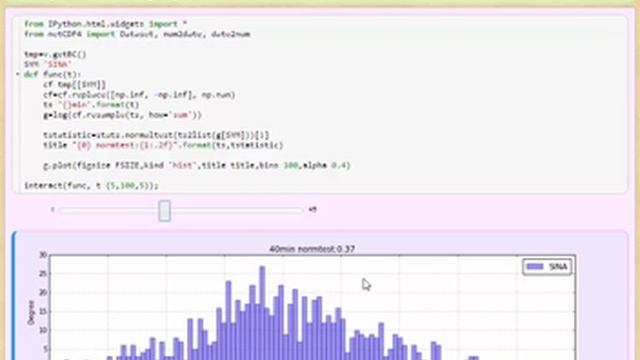Click the 'interact(func, t' code line
The height and width of the screenshot is (360, 640).
(x=91, y=185)
